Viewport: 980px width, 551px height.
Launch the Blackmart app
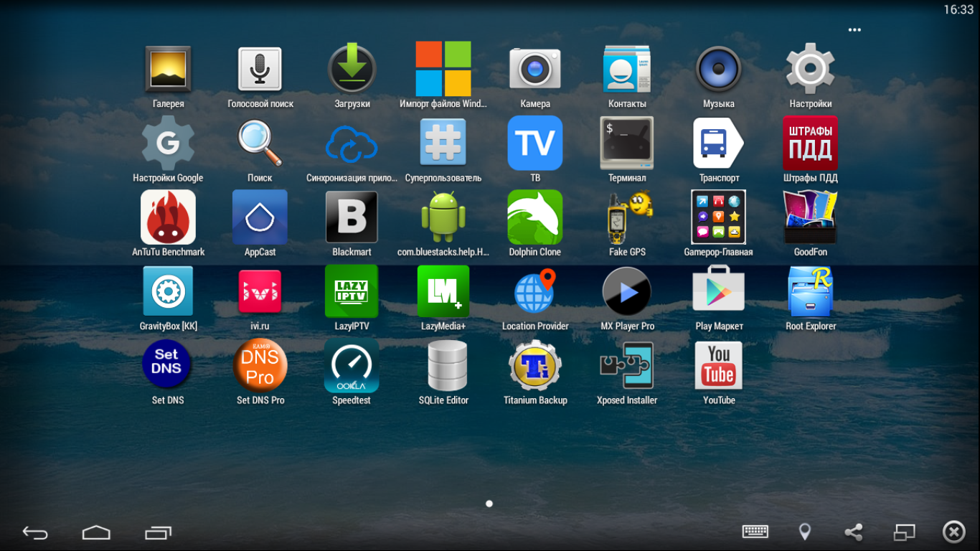[352, 217]
